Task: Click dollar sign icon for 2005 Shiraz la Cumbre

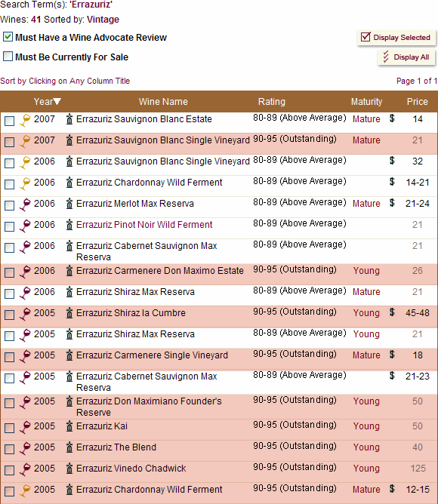Action: pyautogui.click(x=392, y=312)
